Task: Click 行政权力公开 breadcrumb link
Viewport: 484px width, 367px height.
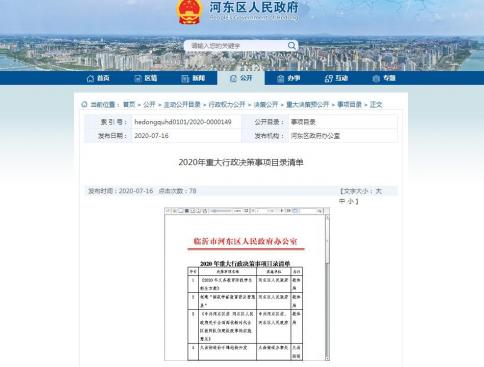Action: 227,104
